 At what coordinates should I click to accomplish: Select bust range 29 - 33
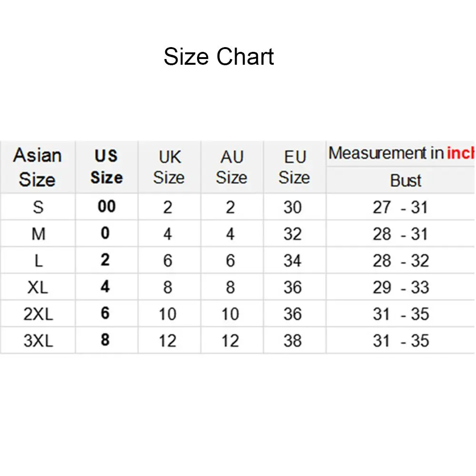[x=400, y=288]
